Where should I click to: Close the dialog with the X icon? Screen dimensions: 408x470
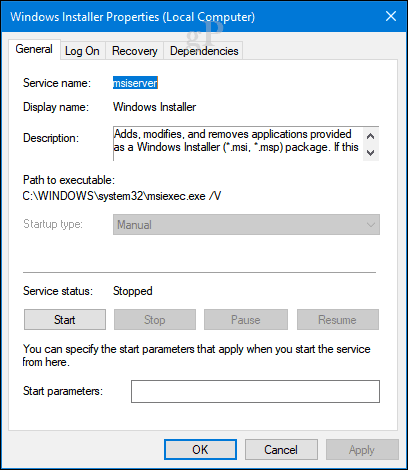click(391, 16)
